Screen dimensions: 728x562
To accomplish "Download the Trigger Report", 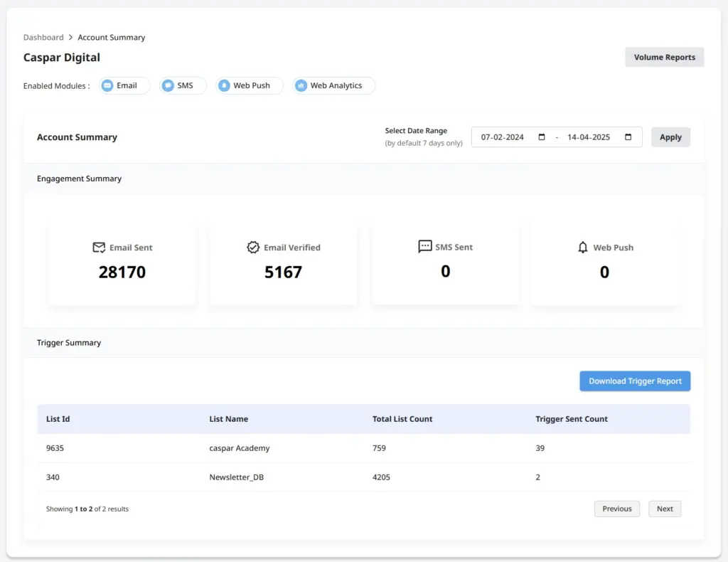I will [x=635, y=381].
